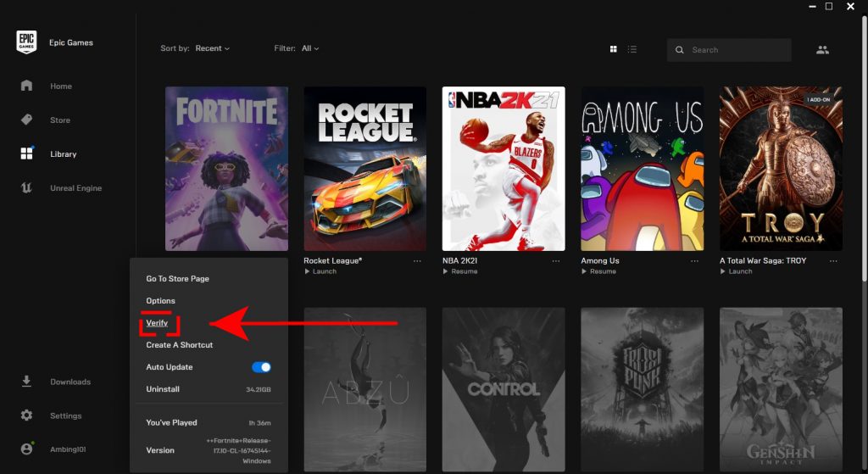Open the Among Us cover thumbnail
Screen dimensions: 868x474
click(x=643, y=169)
